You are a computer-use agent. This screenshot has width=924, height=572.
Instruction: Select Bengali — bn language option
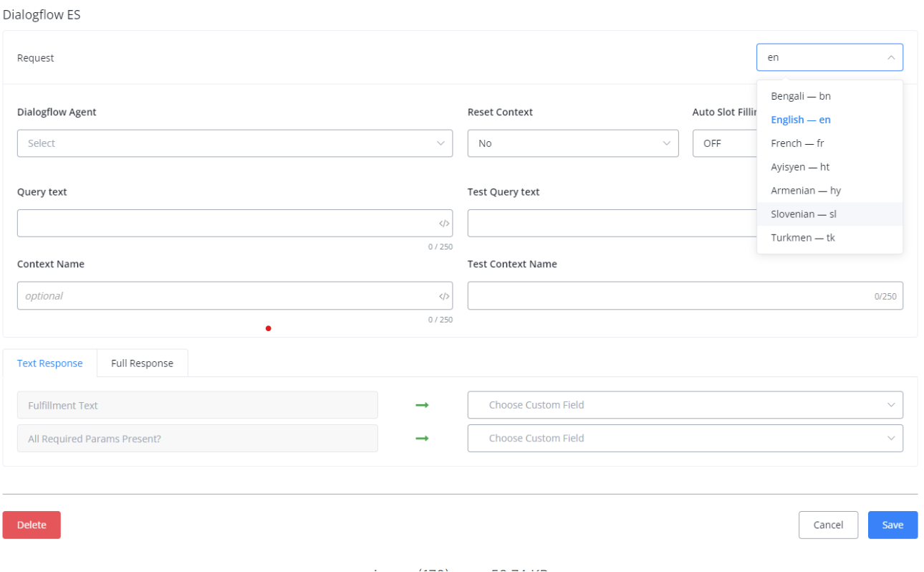coord(829,96)
